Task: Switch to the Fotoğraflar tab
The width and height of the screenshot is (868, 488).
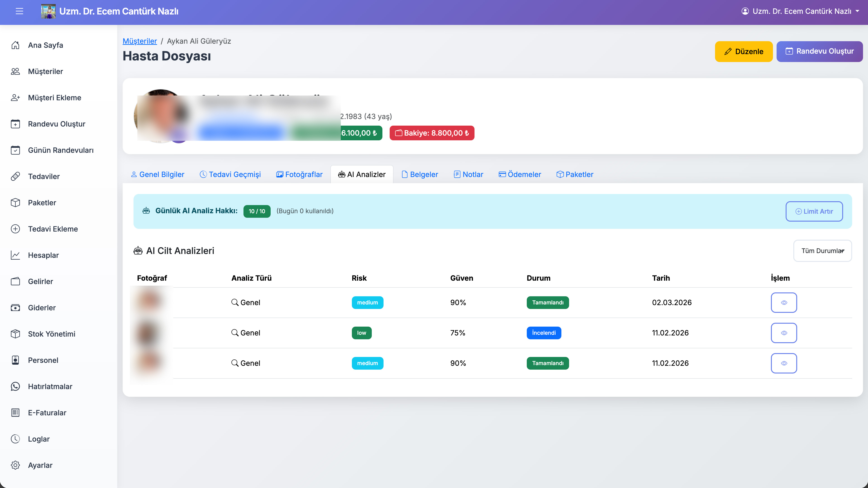Action: point(299,174)
